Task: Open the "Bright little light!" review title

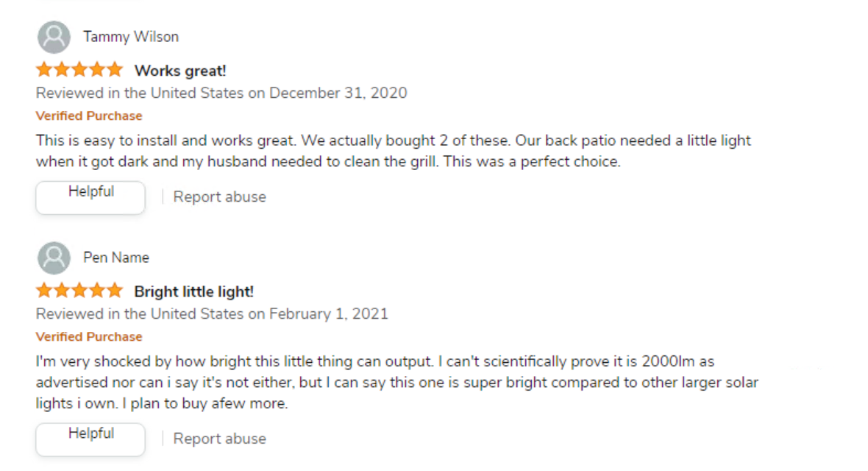Action: point(193,291)
